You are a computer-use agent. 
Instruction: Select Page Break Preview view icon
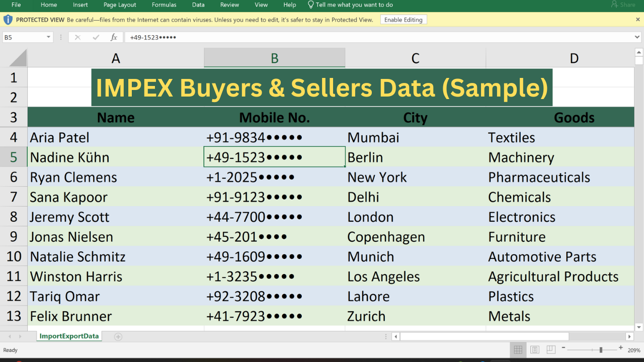[x=550, y=349]
